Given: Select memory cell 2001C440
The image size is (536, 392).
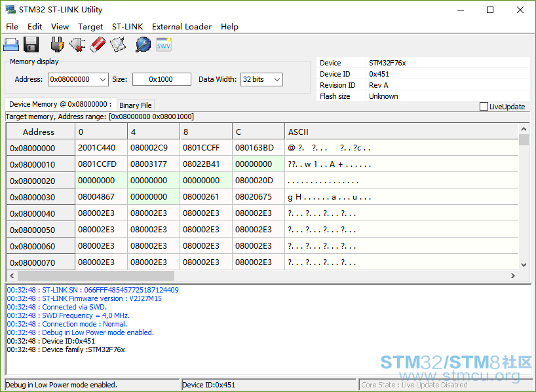Looking at the screenshot, I should pyautogui.click(x=101, y=148).
